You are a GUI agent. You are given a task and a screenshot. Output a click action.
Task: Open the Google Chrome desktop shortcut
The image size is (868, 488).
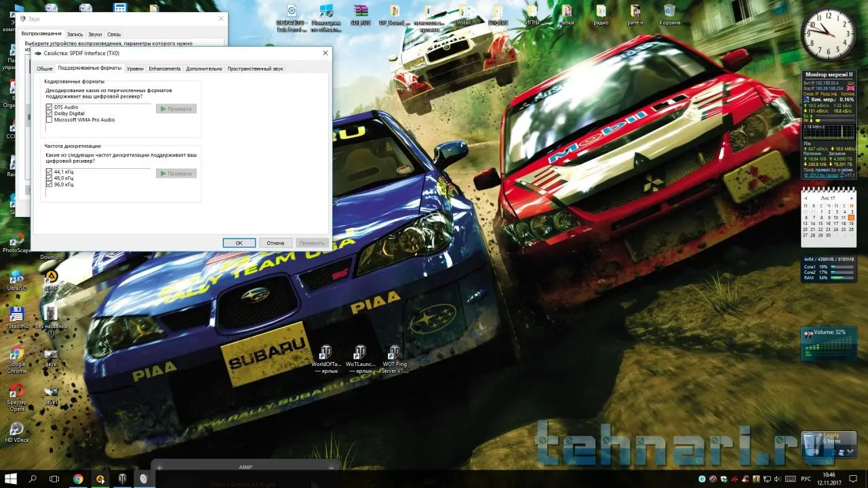click(16, 359)
